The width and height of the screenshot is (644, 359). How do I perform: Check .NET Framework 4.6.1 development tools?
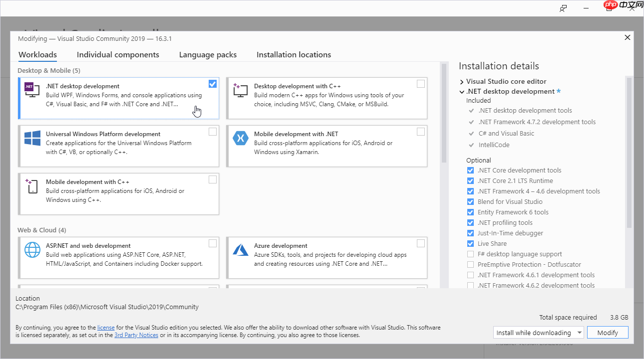point(470,275)
